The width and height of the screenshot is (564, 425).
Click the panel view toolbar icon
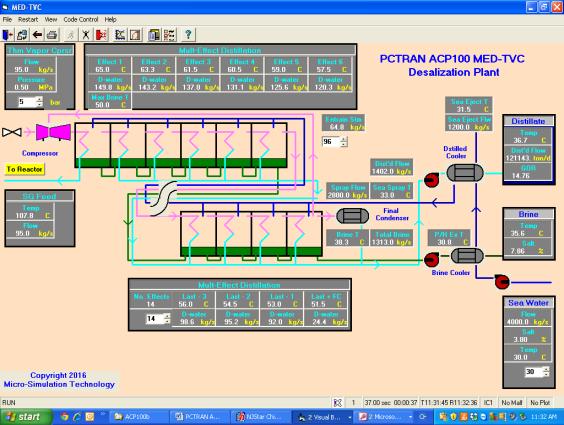pos(154,35)
